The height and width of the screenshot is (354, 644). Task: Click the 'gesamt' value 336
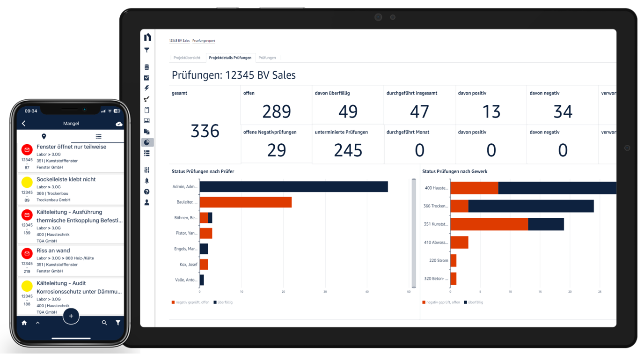tap(205, 132)
